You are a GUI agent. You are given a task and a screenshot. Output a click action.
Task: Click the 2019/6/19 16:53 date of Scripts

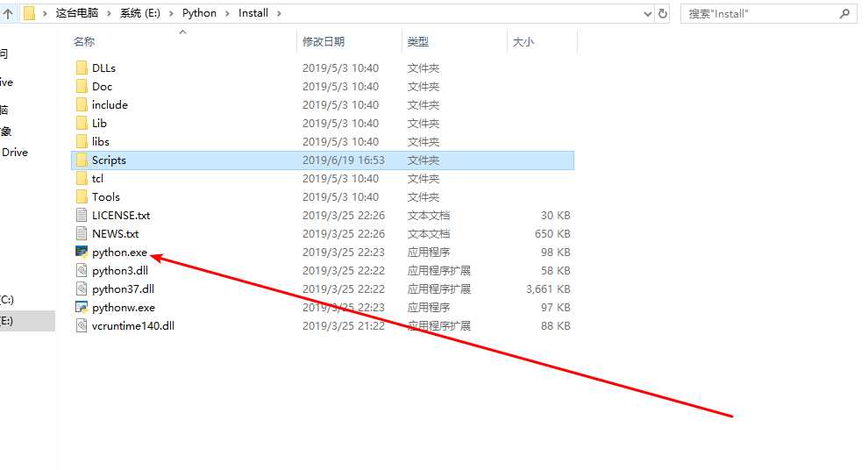coord(343,160)
